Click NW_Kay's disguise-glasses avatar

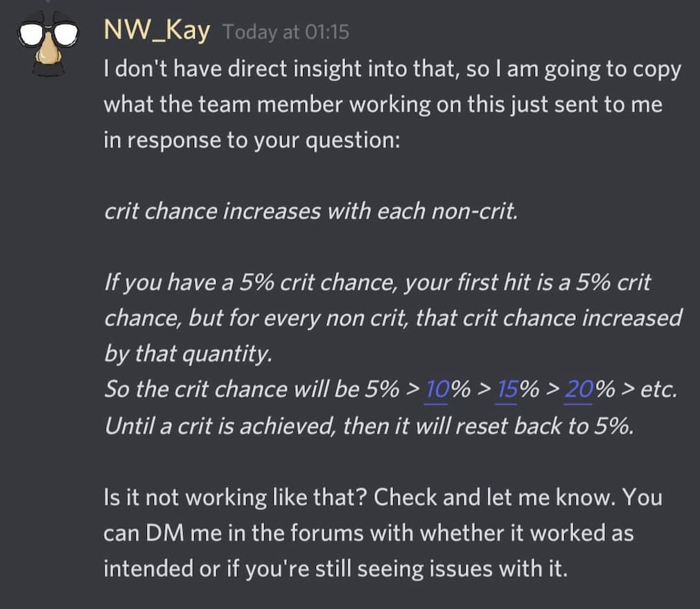pos(46,41)
